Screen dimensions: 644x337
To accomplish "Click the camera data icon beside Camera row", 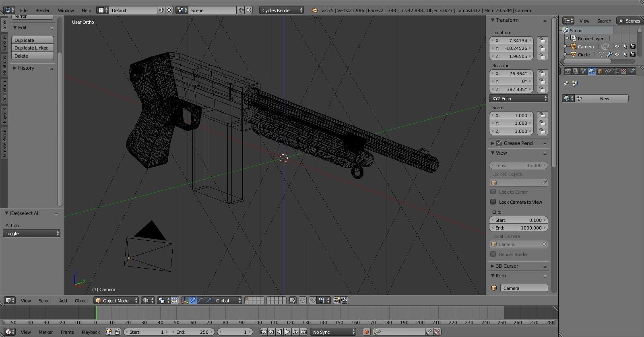I will click(605, 46).
